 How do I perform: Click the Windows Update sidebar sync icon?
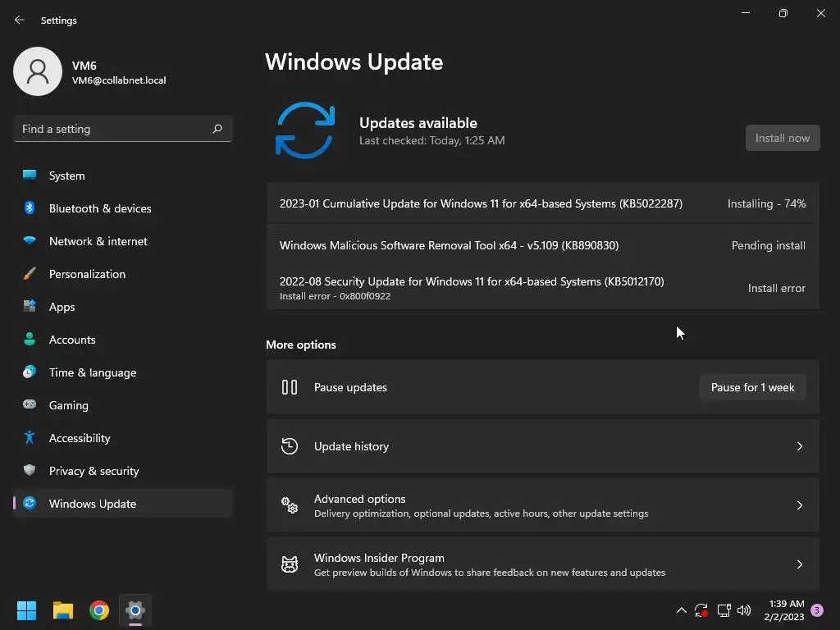[30, 503]
